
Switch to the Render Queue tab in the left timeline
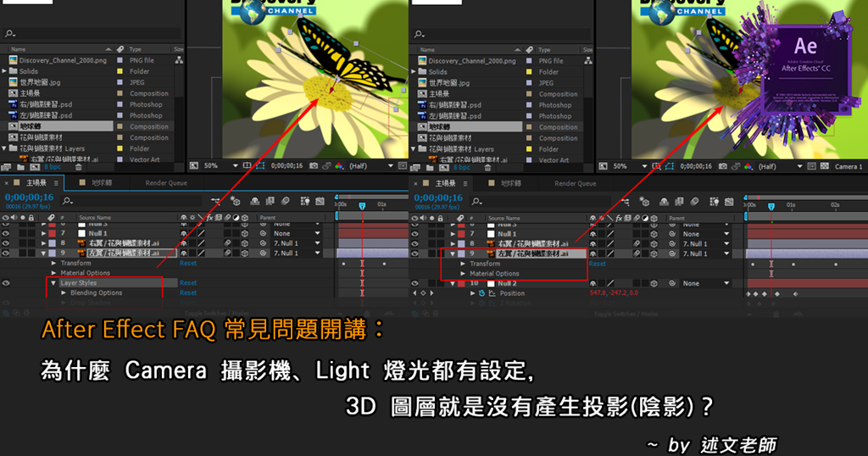tap(166, 182)
